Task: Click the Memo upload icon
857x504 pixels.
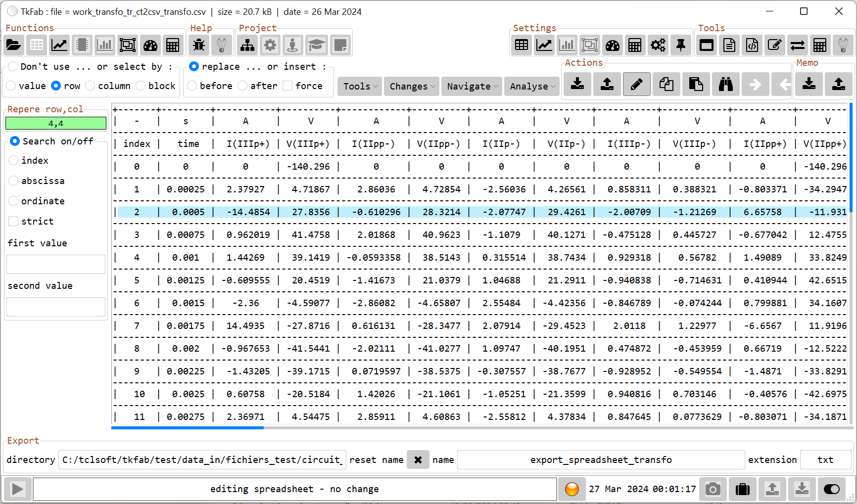Action: (839, 84)
